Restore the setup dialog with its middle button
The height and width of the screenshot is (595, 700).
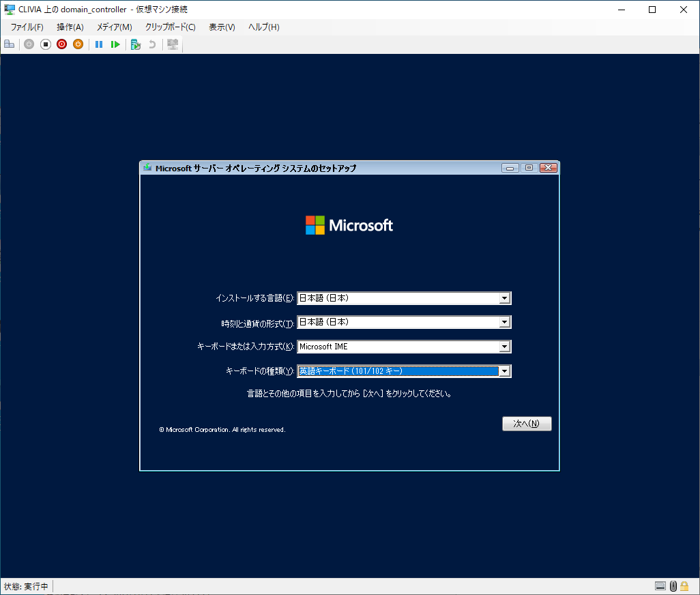(x=529, y=168)
